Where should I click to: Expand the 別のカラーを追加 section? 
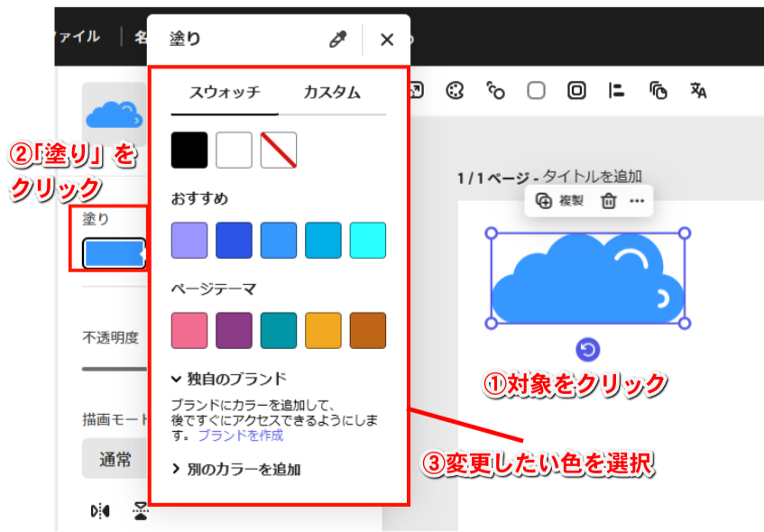click(235, 469)
